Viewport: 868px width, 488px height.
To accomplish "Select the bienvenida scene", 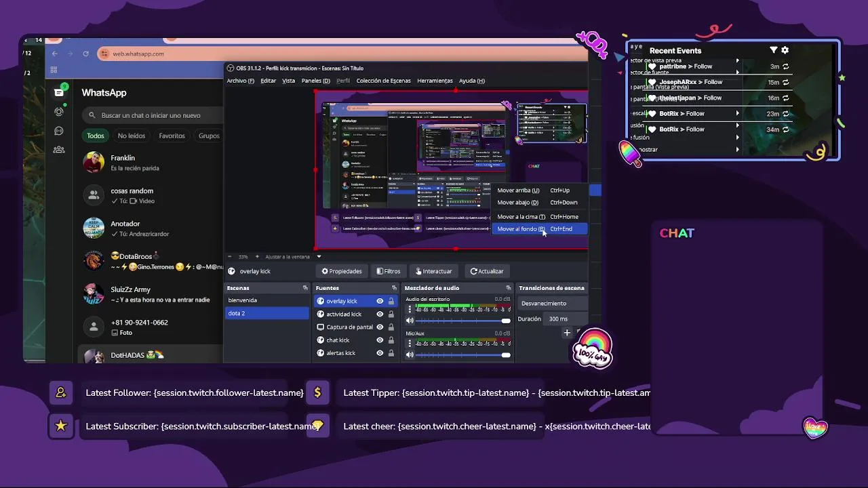I will (x=267, y=300).
